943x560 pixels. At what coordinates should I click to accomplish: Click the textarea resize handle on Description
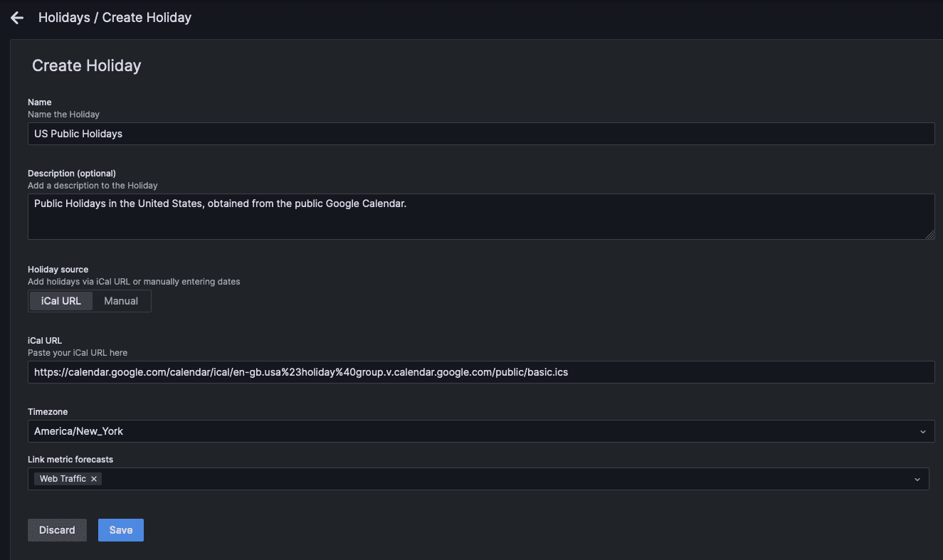930,236
